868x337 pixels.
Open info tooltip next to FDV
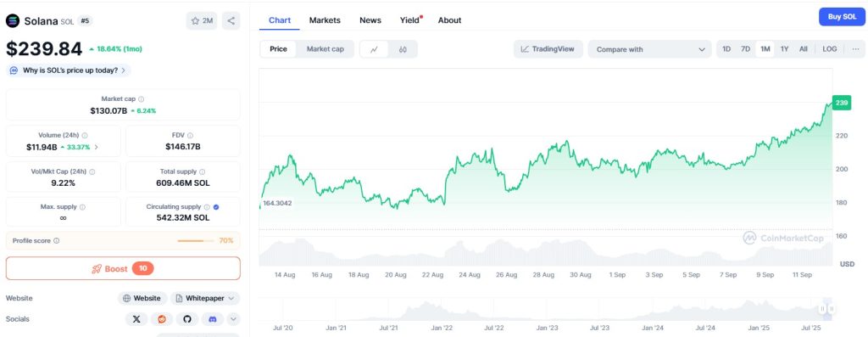(191, 135)
